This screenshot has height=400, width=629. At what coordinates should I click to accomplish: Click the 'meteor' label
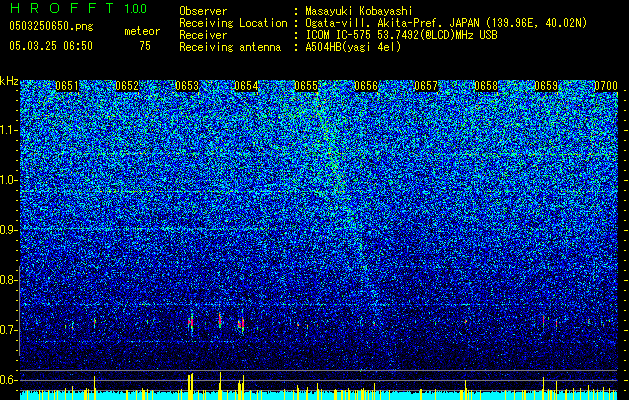(x=142, y=31)
